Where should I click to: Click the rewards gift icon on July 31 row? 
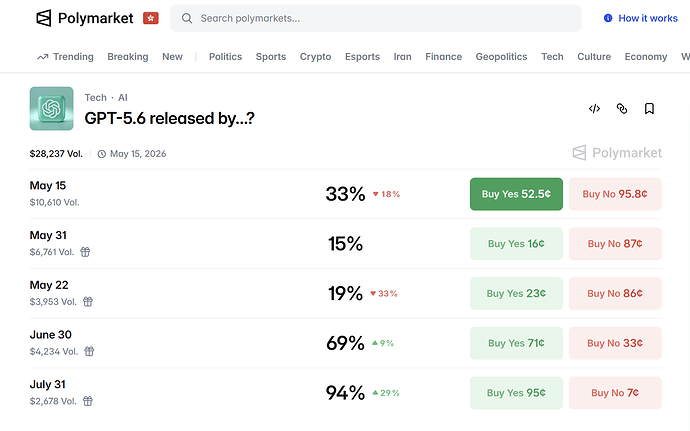point(88,401)
